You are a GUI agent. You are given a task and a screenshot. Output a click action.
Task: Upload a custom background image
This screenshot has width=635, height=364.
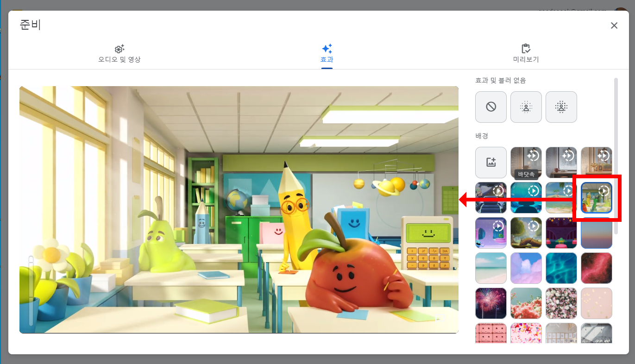(x=490, y=163)
